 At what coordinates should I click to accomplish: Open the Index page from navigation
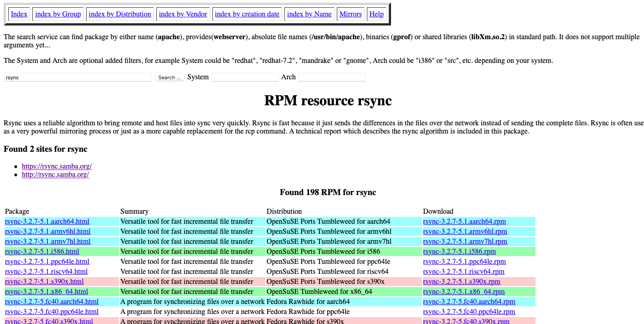[x=19, y=14]
